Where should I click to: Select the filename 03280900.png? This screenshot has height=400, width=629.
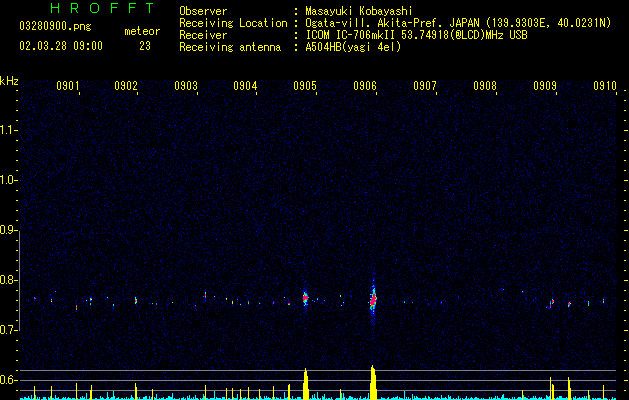click(55, 27)
